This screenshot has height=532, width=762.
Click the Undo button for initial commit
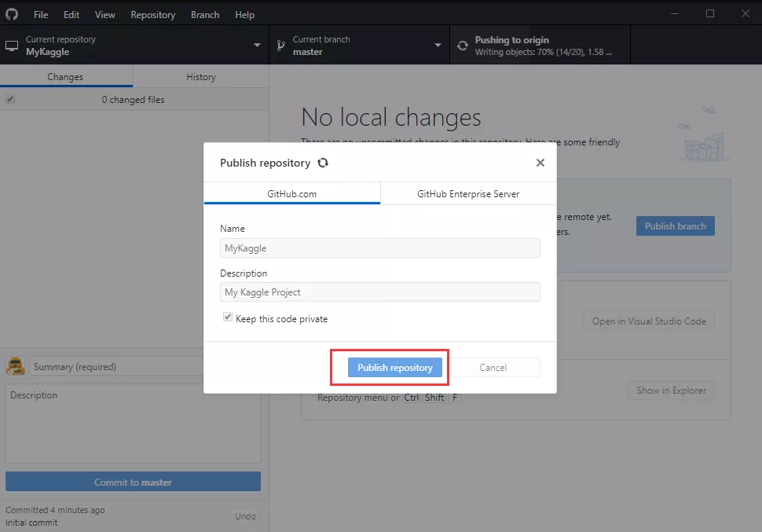pos(245,516)
